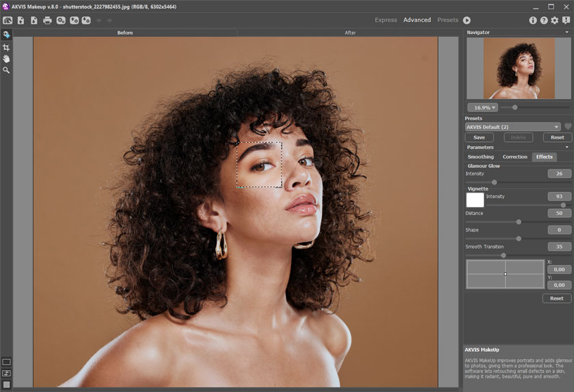Open the AKVIS Default (2) preset dropdown

coord(512,127)
